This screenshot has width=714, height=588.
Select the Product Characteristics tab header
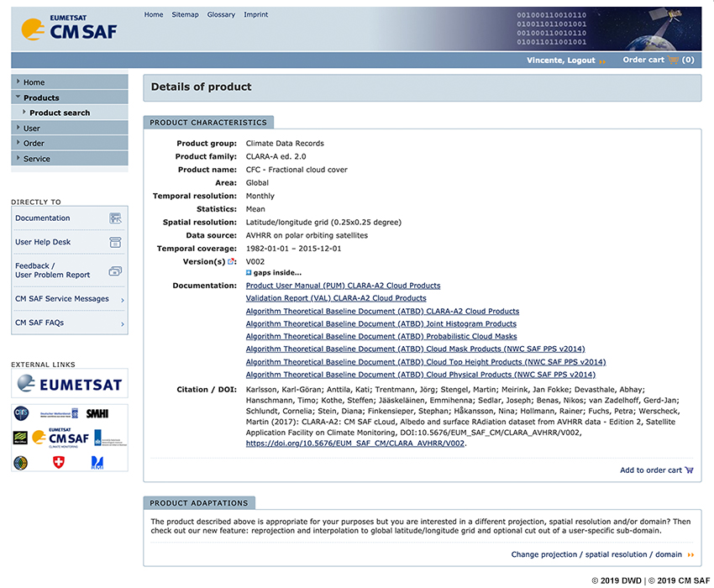pos(208,123)
